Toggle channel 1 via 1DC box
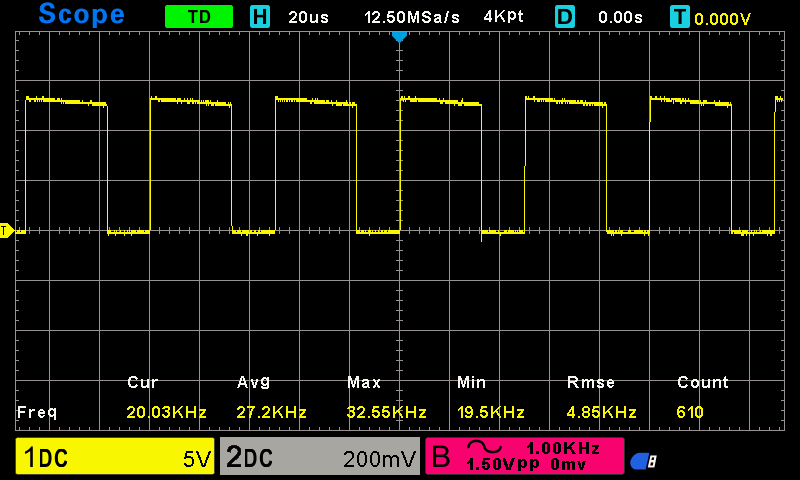Image resolution: width=800 pixels, height=480 pixels. click(x=113, y=458)
